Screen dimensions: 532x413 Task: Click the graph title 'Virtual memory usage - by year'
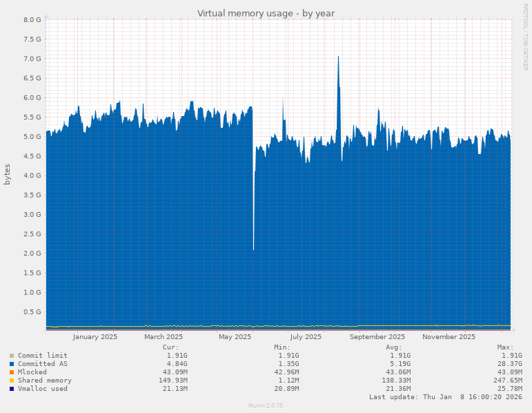click(266, 14)
